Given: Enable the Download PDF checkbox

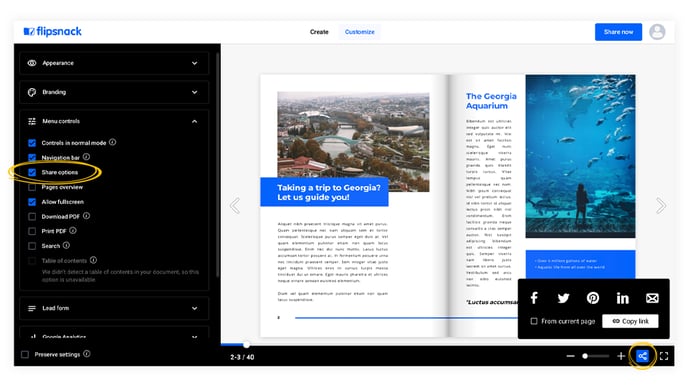Looking at the screenshot, I should point(32,217).
